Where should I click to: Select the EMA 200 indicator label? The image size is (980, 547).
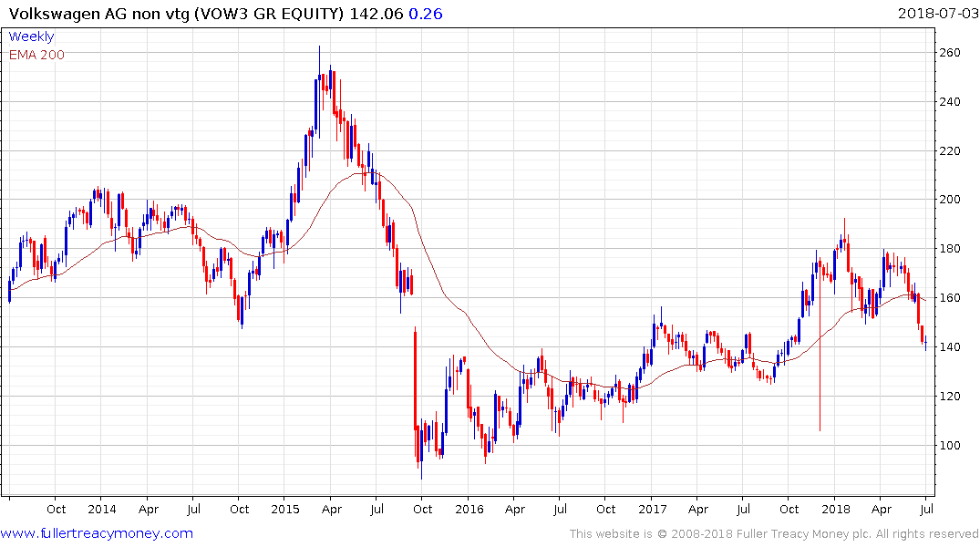click(x=36, y=55)
